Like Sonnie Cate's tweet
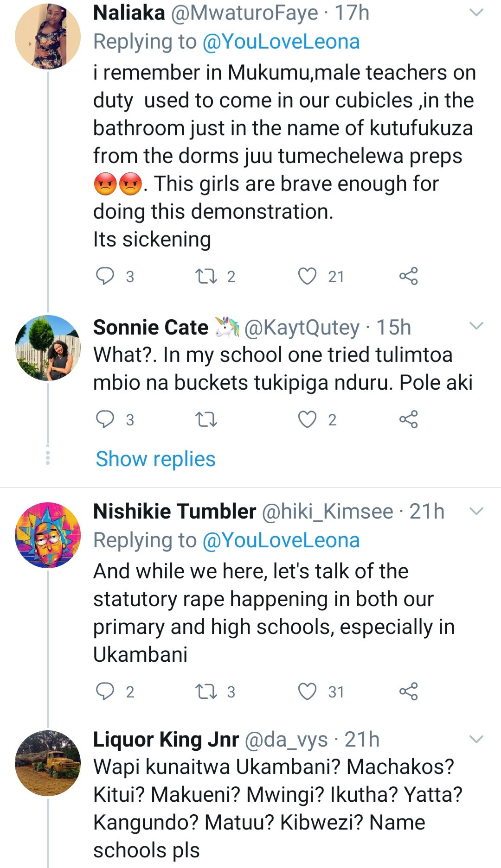The width and height of the screenshot is (501, 868). [307, 419]
